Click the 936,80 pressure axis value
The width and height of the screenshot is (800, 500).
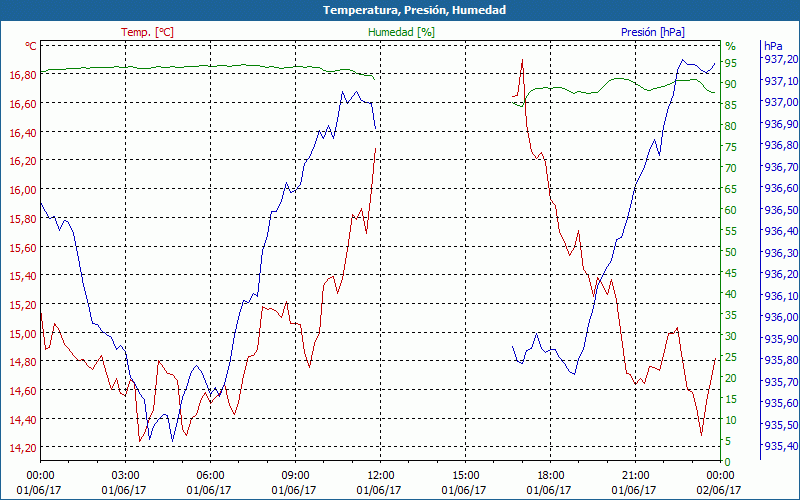781,145
